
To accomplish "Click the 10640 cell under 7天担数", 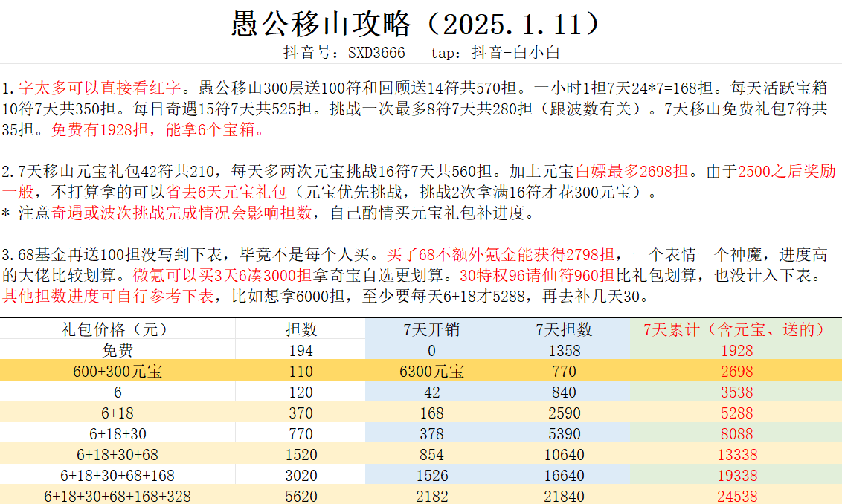I will point(564,455).
